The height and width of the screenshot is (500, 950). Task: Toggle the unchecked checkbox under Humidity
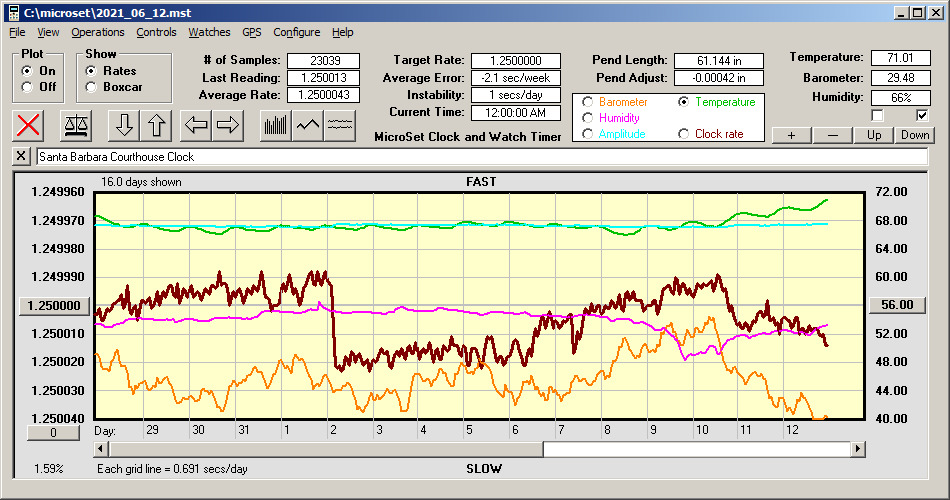pos(877,115)
